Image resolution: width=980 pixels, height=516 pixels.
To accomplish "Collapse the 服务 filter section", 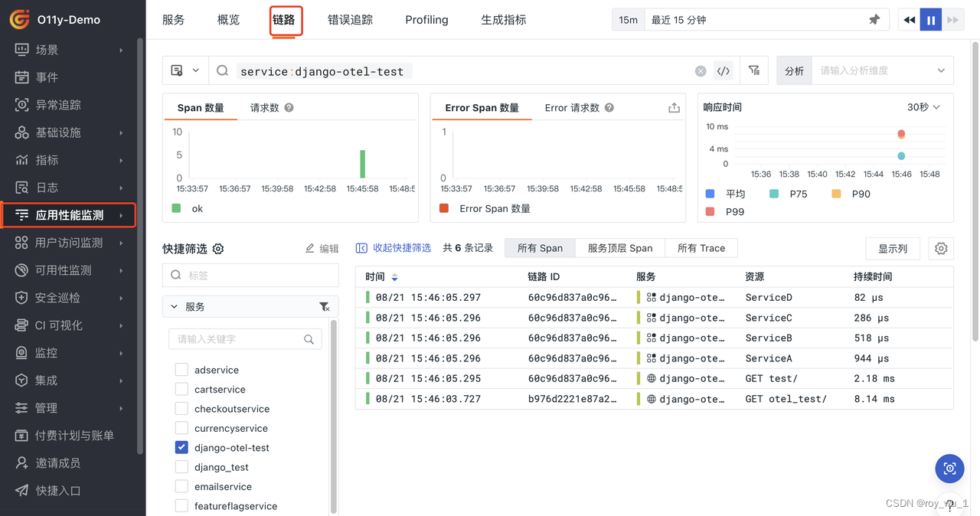I will pyautogui.click(x=174, y=305).
